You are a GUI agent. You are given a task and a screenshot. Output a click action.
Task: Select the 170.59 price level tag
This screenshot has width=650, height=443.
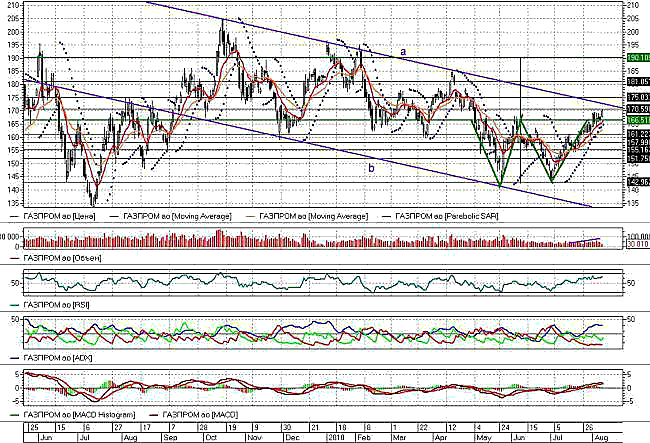point(638,109)
